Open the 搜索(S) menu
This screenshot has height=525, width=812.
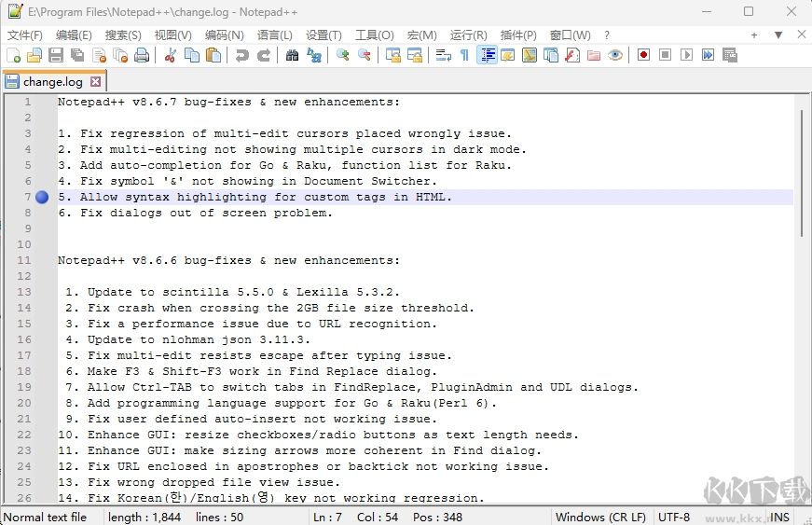pyautogui.click(x=123, y=35)
